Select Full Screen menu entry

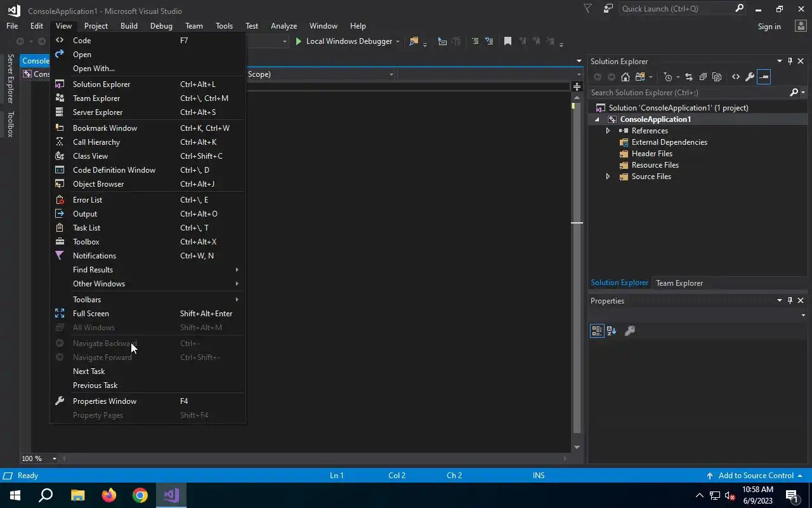click(148, 314)
